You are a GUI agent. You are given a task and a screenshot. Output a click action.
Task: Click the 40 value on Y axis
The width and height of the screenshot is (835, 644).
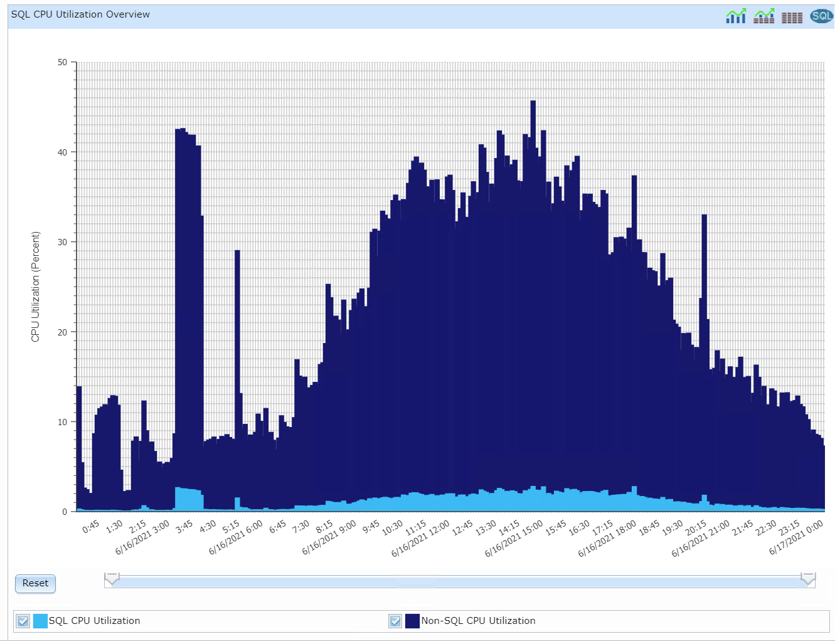point(62,152)
